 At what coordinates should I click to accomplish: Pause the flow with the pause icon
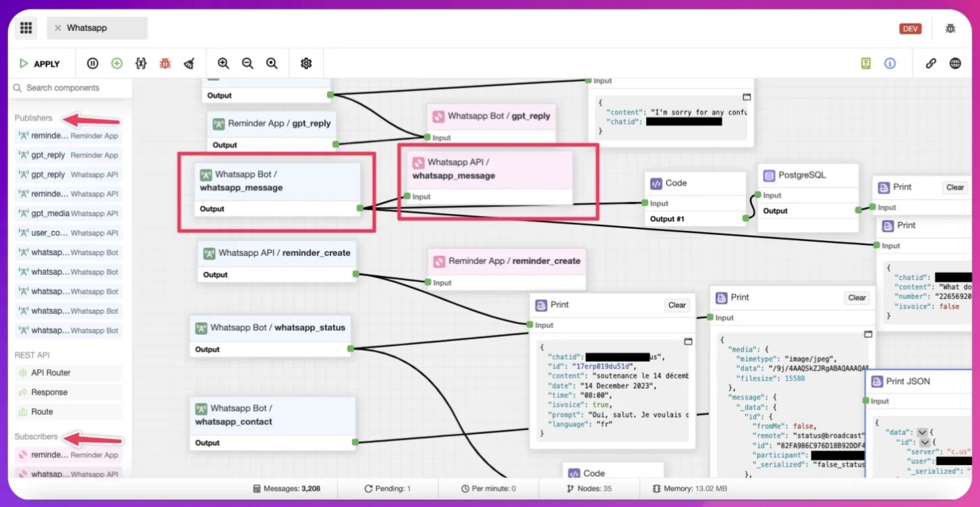[93, 63]
